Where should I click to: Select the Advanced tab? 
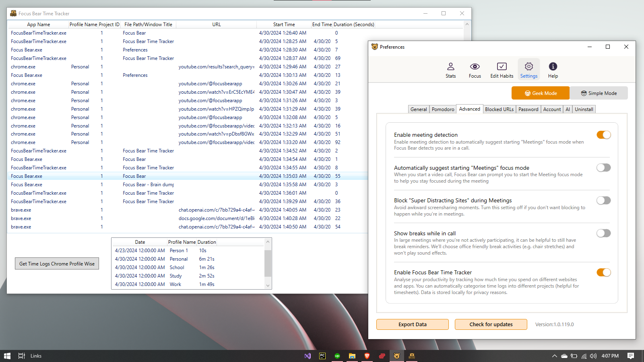pos(469,109)
